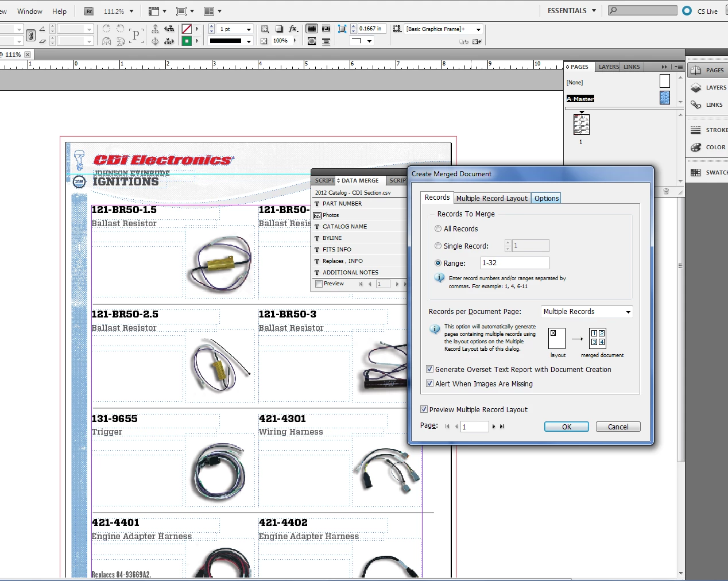Image resolution: width=728 pixels, height=581 pixels.
Task: Open the zoom level 111.2% dropdown
Action: click(131, 11)
